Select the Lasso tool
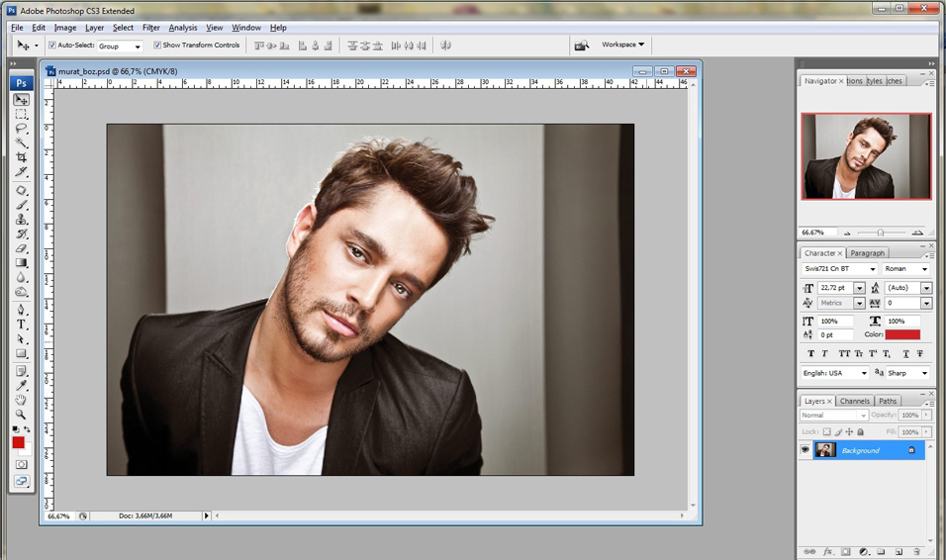Screen dimensions: 946x560 point(21,129)
